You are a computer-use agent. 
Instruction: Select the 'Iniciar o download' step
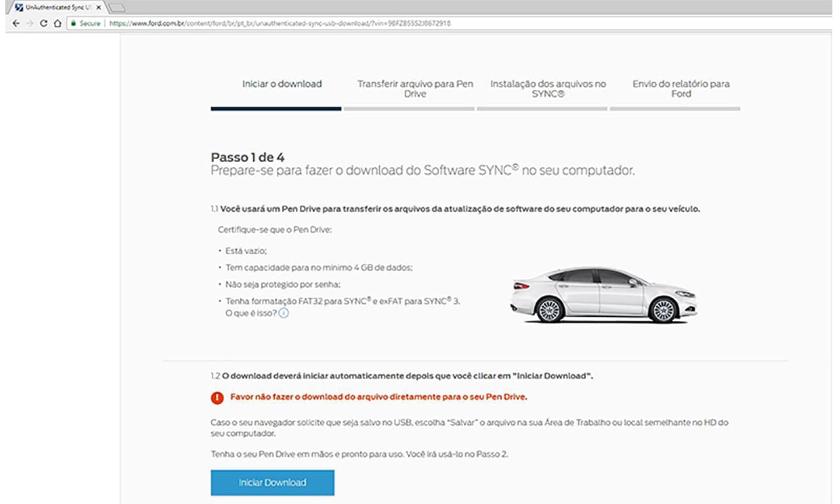point(282,84)
